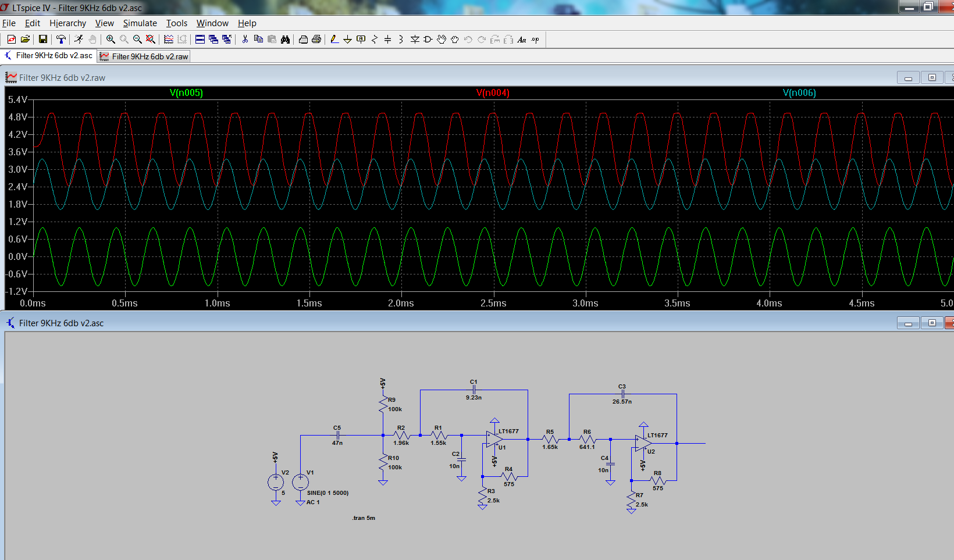Place a Ground symbol tool

[x=347, y=40]
